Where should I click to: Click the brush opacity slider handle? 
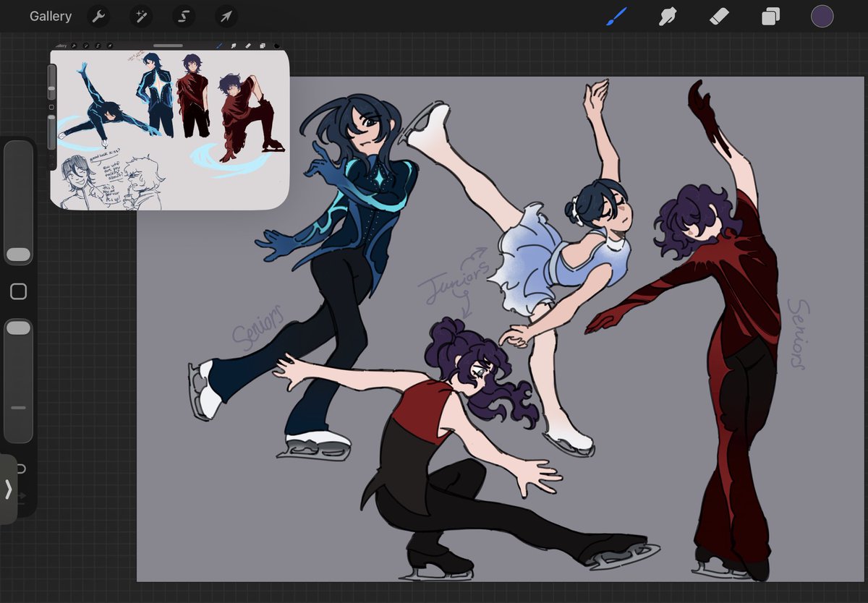[x=18, y=328]
